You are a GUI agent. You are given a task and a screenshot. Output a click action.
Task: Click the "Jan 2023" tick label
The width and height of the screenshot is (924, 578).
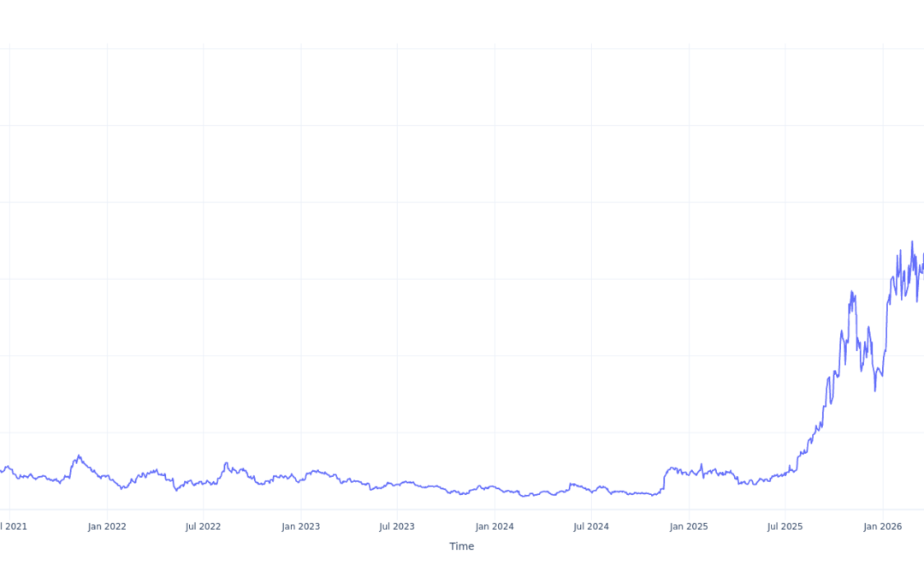pyautogui.click(x=300, y=527)
